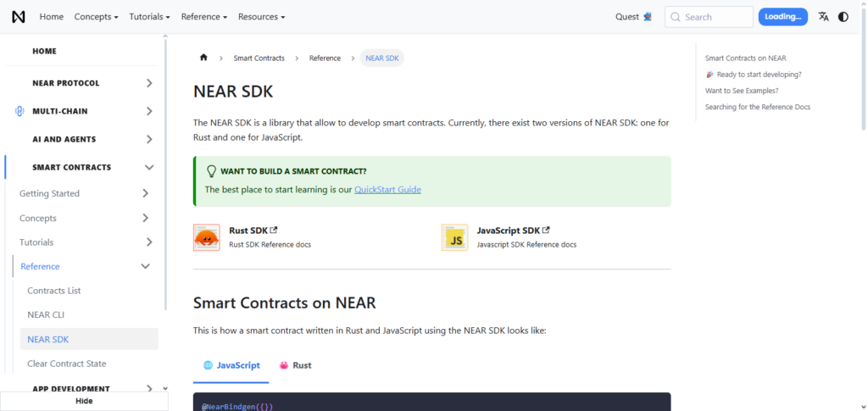Click the sidebar scroll-down arrow
868x411 pixels.
[165, 388]
